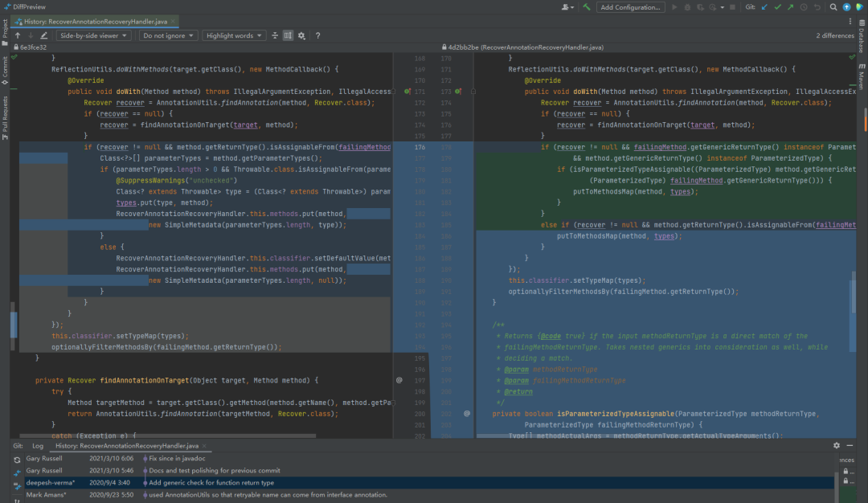
Task: Commit changes via green checkmark toolbar icon
Action: [779, 6]
